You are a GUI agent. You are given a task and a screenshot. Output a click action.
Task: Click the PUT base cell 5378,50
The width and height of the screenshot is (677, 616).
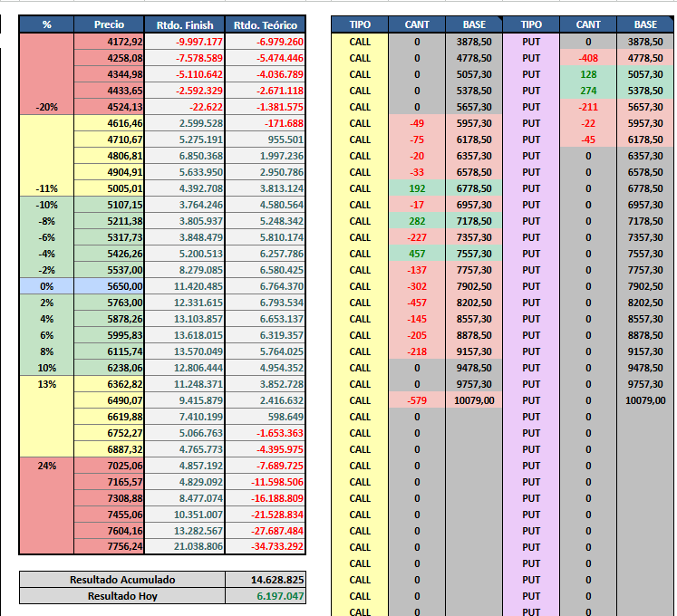click(x=645, y=91)
